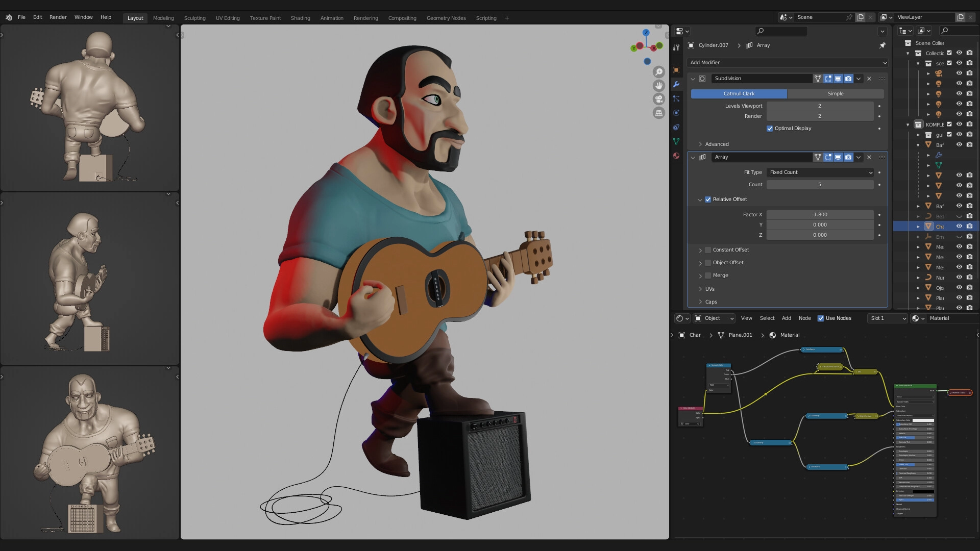
Task: Toggle viewport display for Subdivision modifier
Action: 838,79
